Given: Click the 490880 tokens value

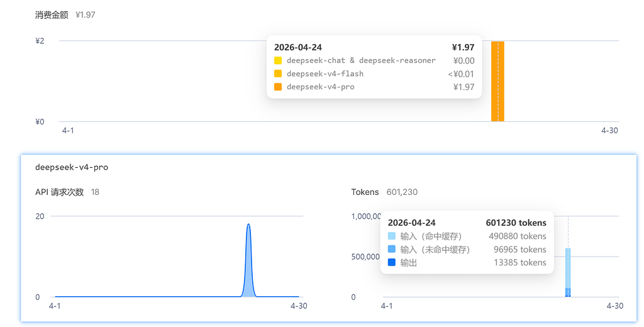Looking at the screenshot, I should 518,236.
